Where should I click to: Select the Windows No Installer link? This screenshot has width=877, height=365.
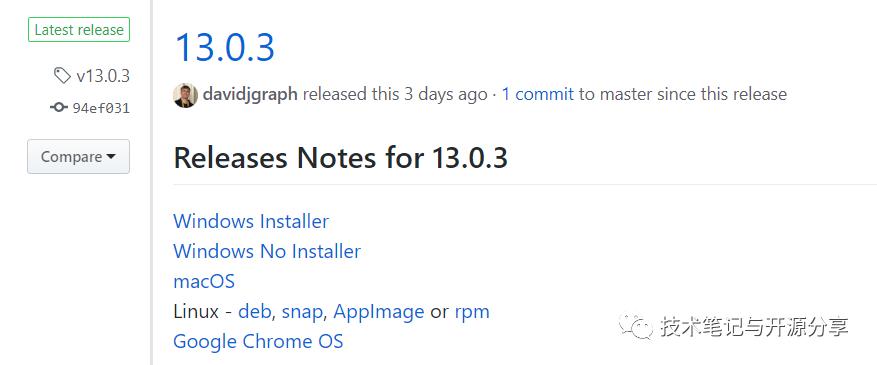coord(267,252)
